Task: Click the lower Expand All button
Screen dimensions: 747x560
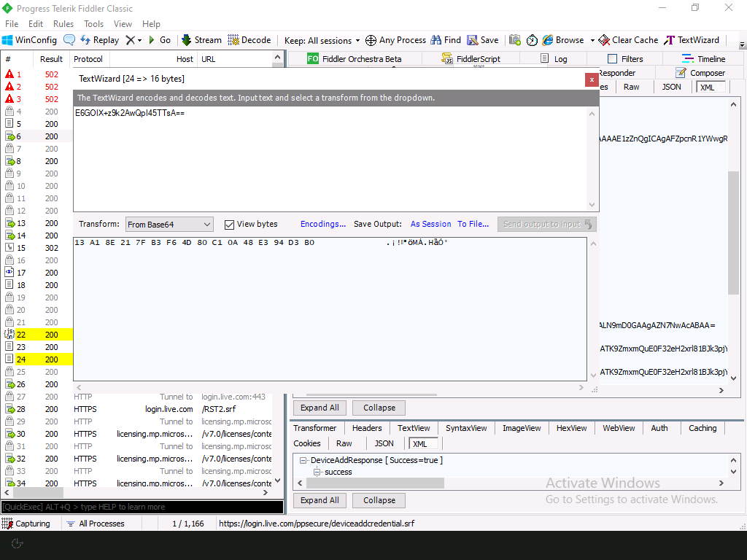Action: pos(320,500)
